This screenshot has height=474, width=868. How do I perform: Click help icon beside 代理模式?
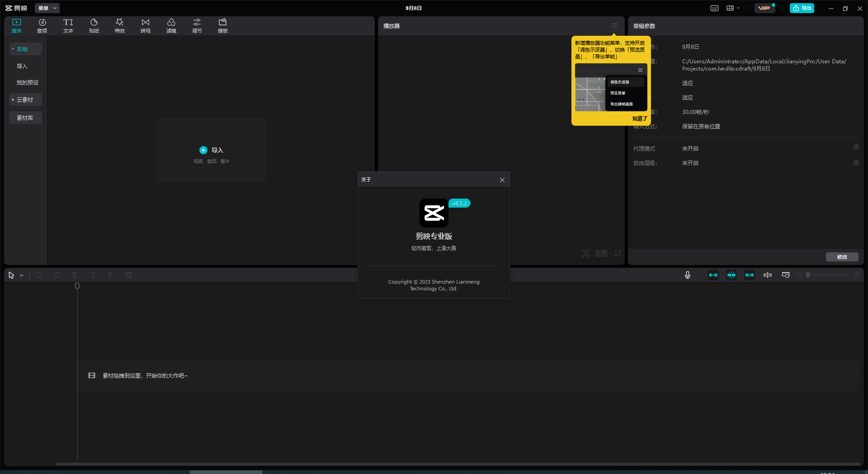pyautogui.click(x=856, y=147)
